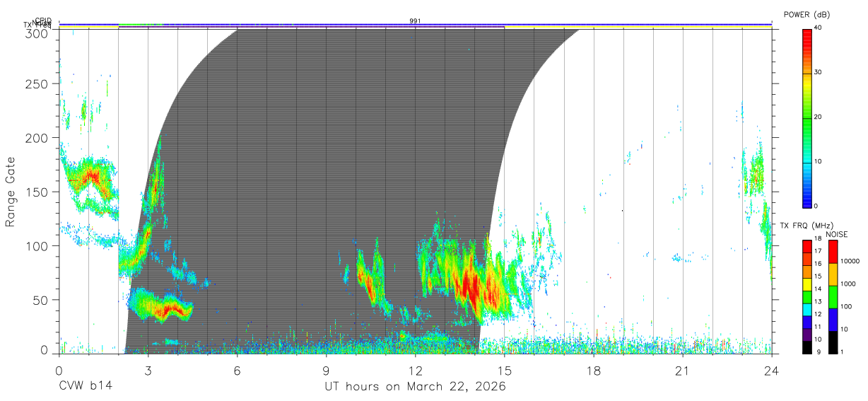Click the blue noise strip above the plot
Screen dimensions: 868x401
click(415, 24)
